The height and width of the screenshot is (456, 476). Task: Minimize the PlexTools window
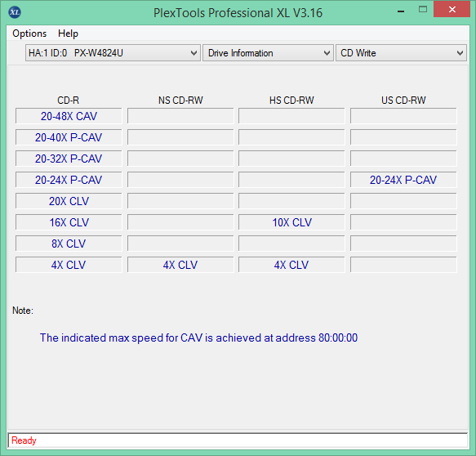tap(401, 11)
